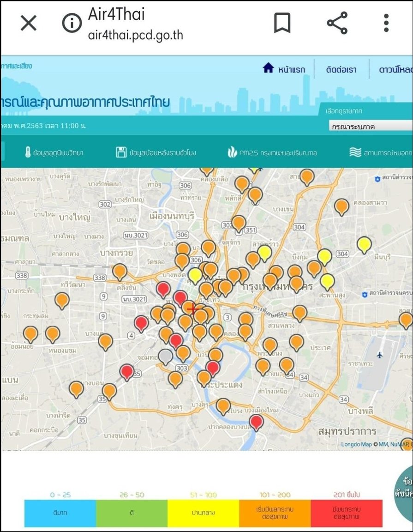Open the three-dot browser menu

coord(386,23)
